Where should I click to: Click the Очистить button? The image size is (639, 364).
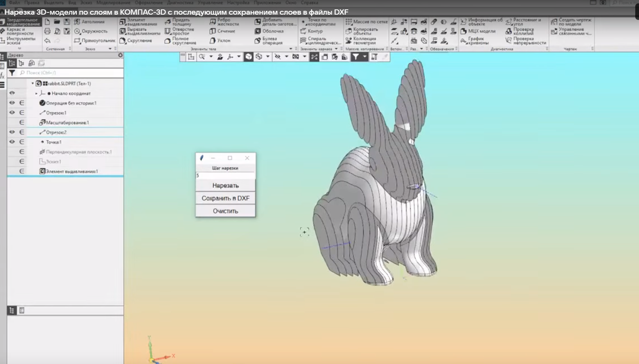click(x=225, y=211)
